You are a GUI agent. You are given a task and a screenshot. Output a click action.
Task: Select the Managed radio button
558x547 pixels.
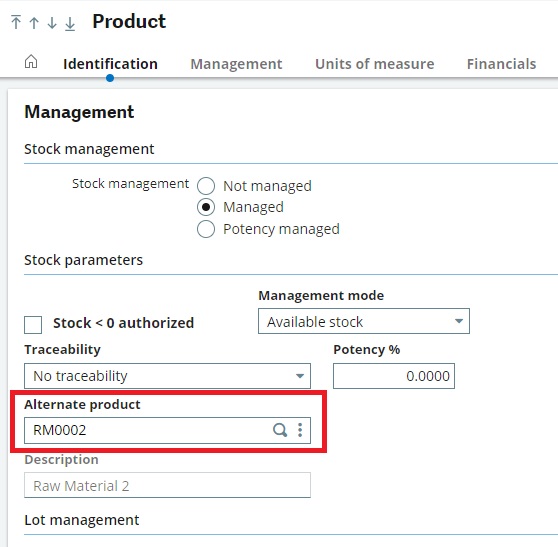pos(206,207)
